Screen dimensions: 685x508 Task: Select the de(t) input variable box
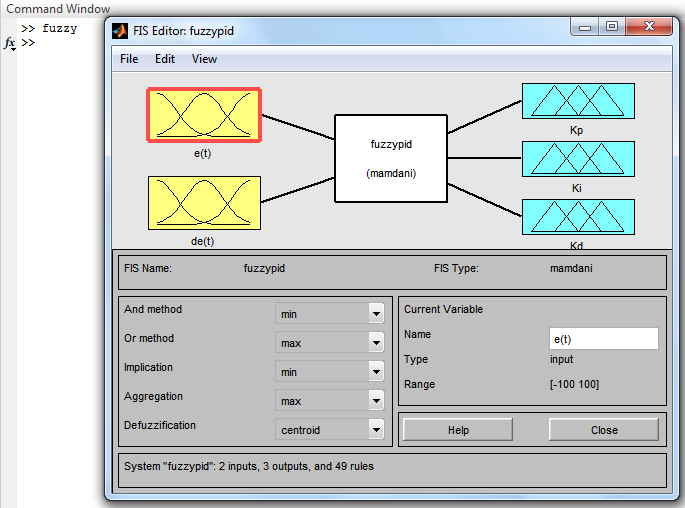pyautogui.click(x=204, y=204)
